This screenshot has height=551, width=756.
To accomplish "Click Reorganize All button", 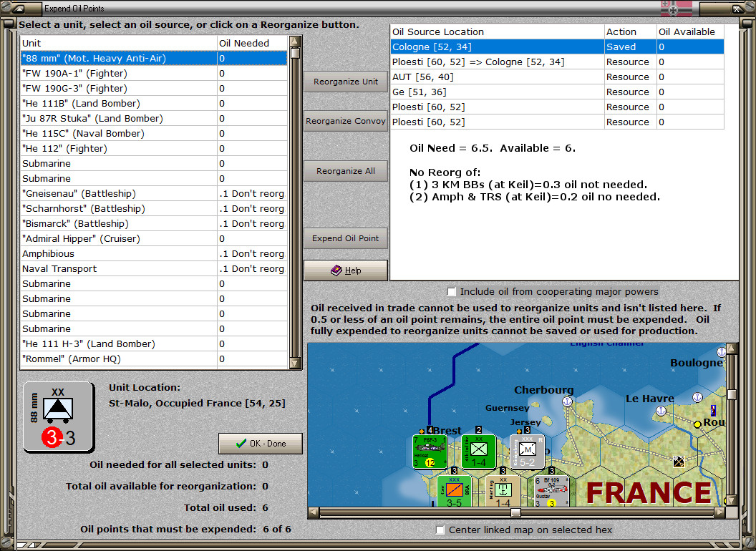I will click(346, 171).
